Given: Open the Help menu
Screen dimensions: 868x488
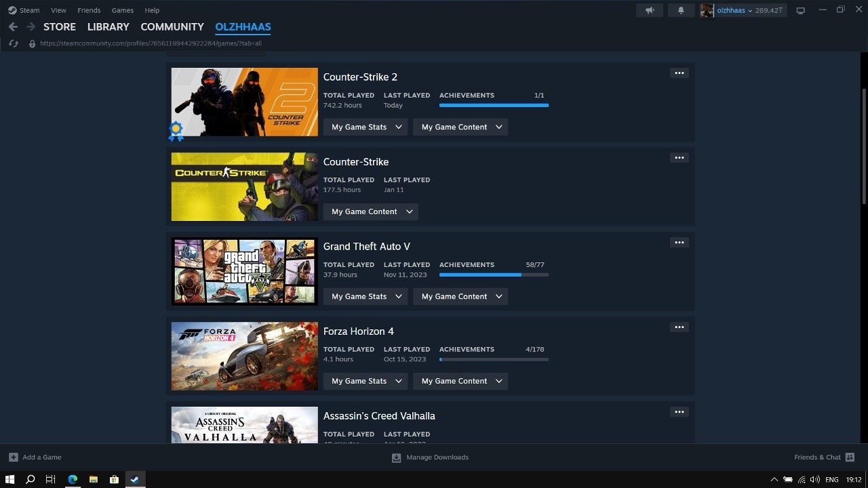Looking at the screenshot, I should (x=153, y=10).
